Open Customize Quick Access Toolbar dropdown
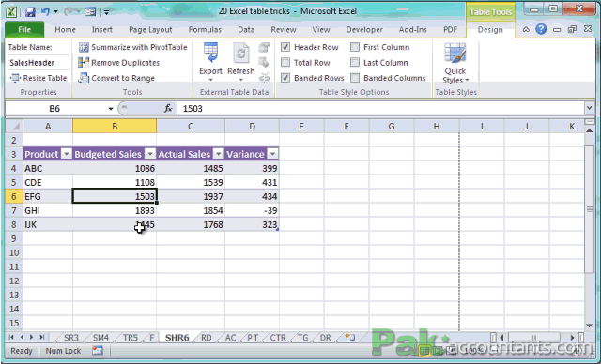 106,12
